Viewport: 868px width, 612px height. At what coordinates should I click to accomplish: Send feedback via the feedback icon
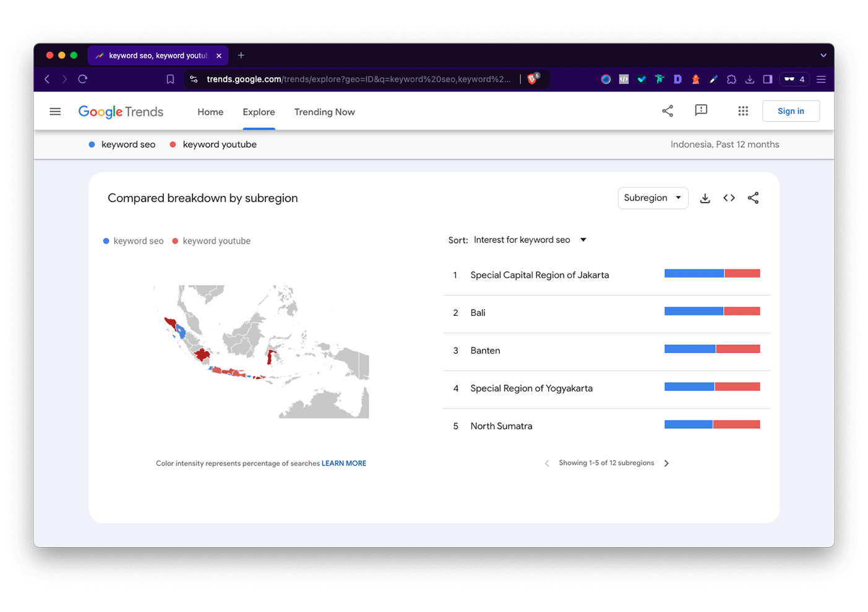point(700,111)
